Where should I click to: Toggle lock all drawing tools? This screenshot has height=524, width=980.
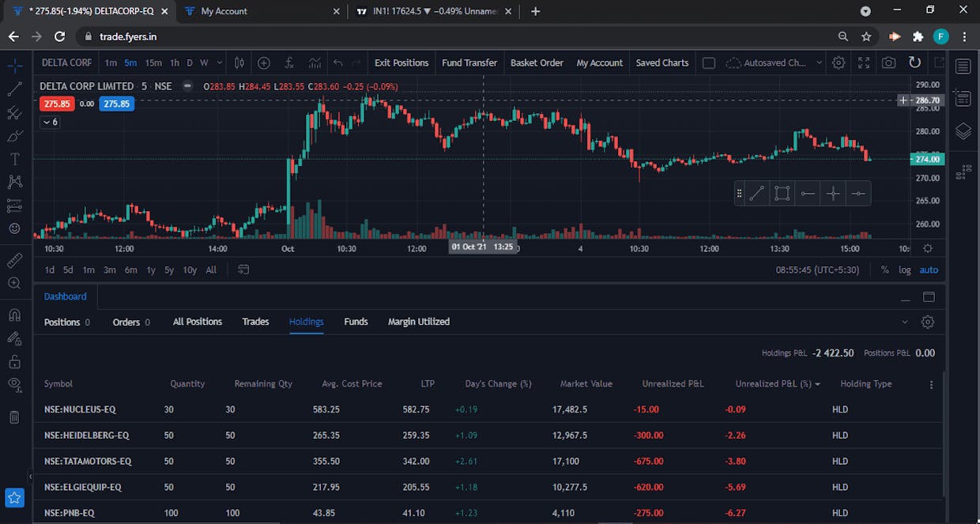pyautogui.click(x=14, y=361)
